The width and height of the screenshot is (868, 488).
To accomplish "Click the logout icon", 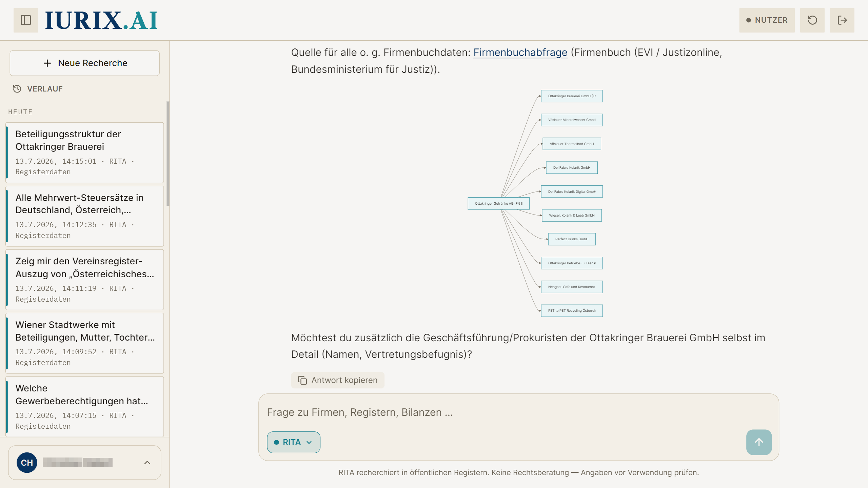I will coord(842,20).
